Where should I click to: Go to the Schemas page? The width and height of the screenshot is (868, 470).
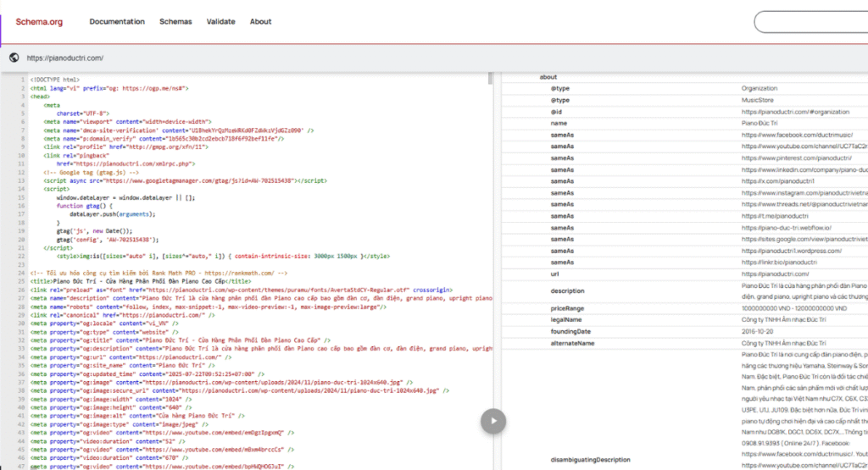coord(175,21)
